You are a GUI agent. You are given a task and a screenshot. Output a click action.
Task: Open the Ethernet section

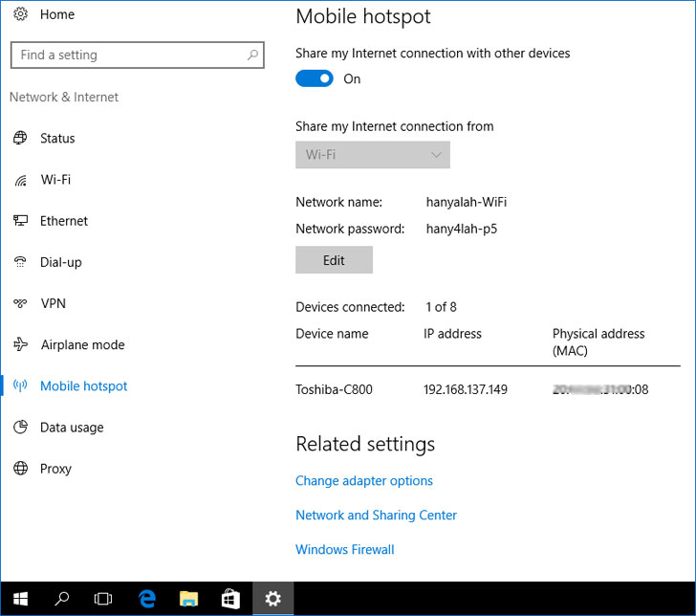click(64, 221)
